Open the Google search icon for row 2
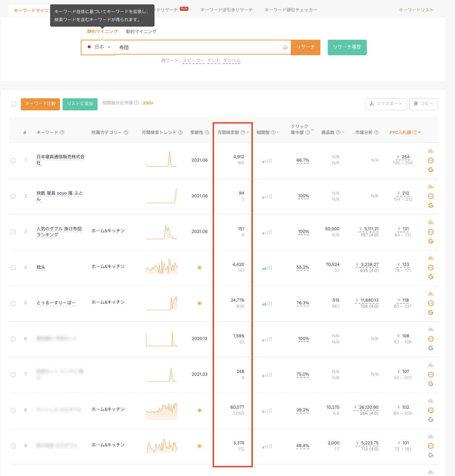This screenshot has height=476, width=455. [431, 205]
